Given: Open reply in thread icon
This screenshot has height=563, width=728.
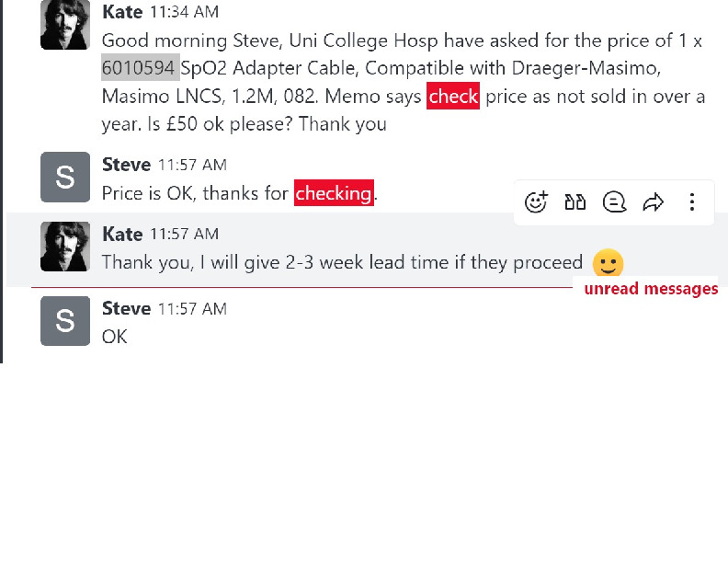Looking at the screenshot, I should coord(614,202).
